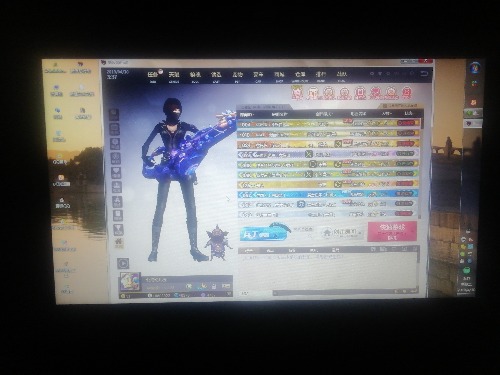Click the join button on the blue room row
500x375 pixels.
[404, 193]
